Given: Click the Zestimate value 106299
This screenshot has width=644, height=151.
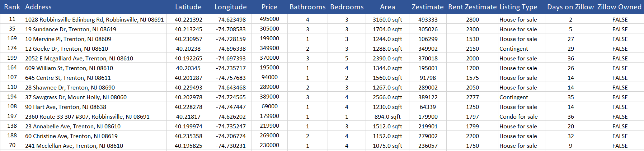Looking at the screenshot, I should (428, 39).
